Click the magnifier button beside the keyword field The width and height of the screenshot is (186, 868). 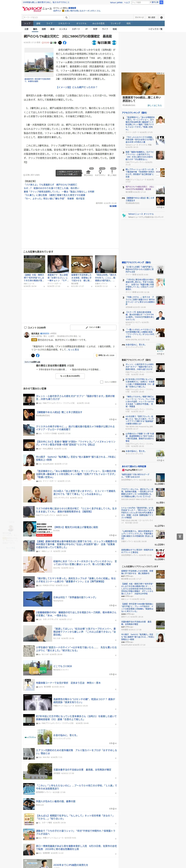(x=66, y=17)
